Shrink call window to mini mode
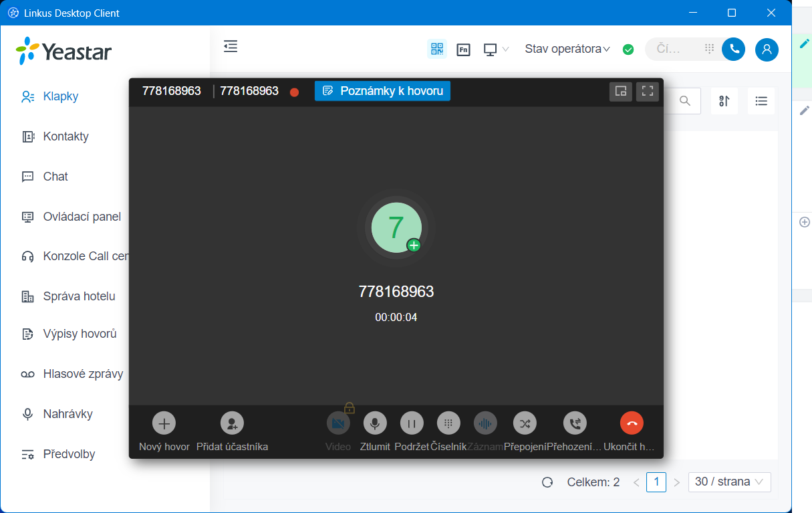This screenshot has height=513, width=812. click(x=621, y=92)
